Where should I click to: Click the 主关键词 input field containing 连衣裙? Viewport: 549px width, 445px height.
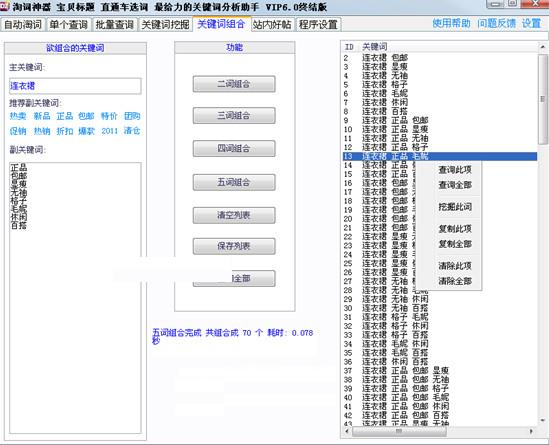[75, 86]
